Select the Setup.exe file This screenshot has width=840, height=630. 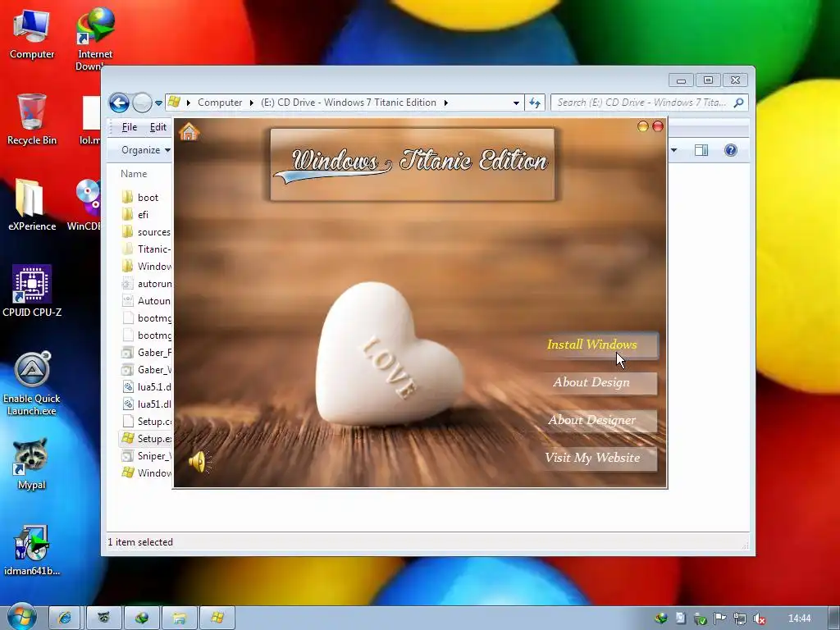145,439
